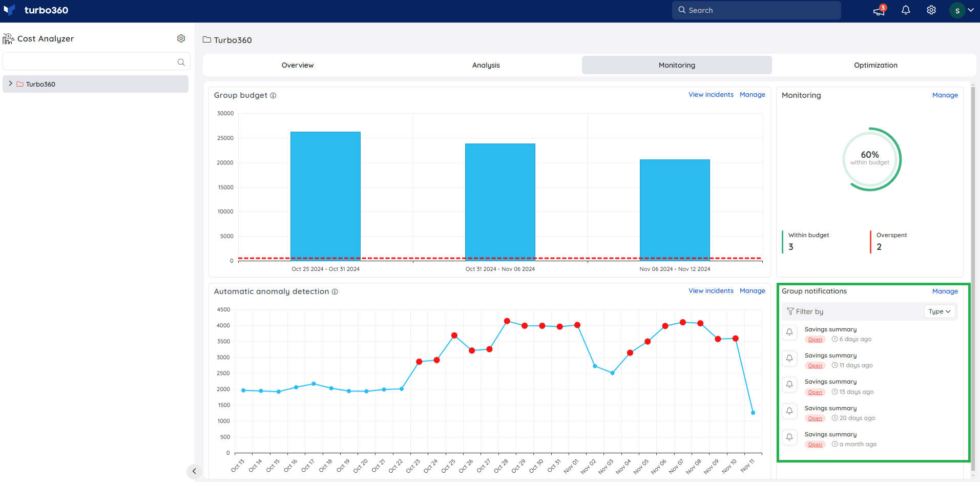Click the Overspent count 2
The height and width of the screenshot is (482, 980).
click(x=879, y=247)
